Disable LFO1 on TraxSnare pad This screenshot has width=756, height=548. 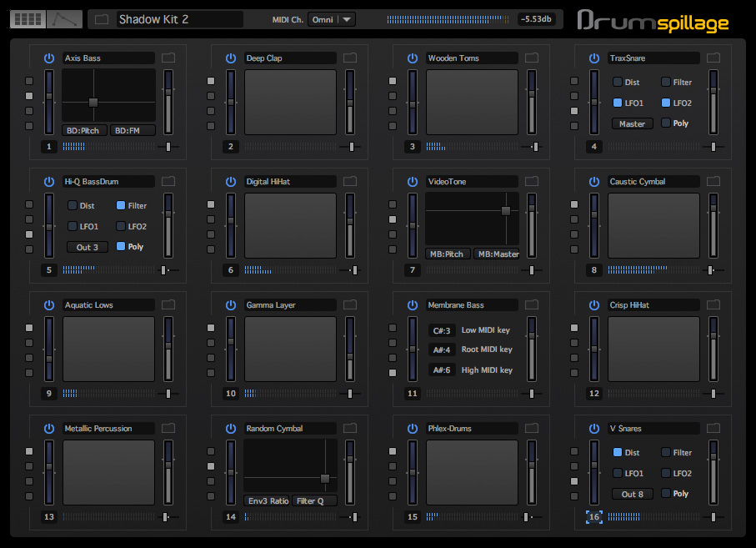[618, 103]
